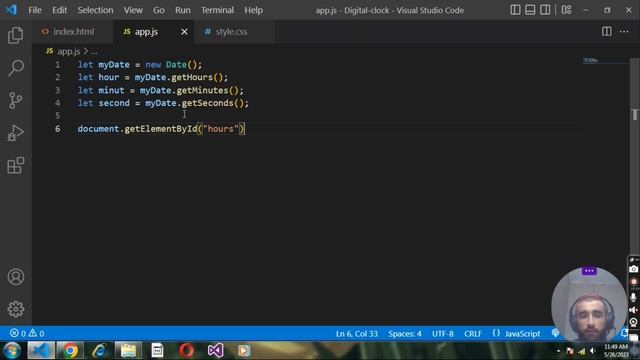640x360 pixels.
Task: Open the View menu
Action: (x=133, y=10)
